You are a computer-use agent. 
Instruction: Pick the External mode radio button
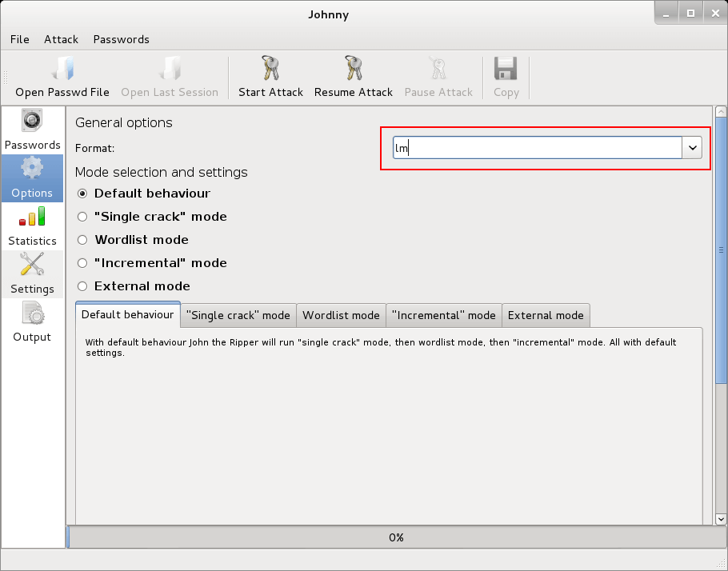click(x=82, y=286)
